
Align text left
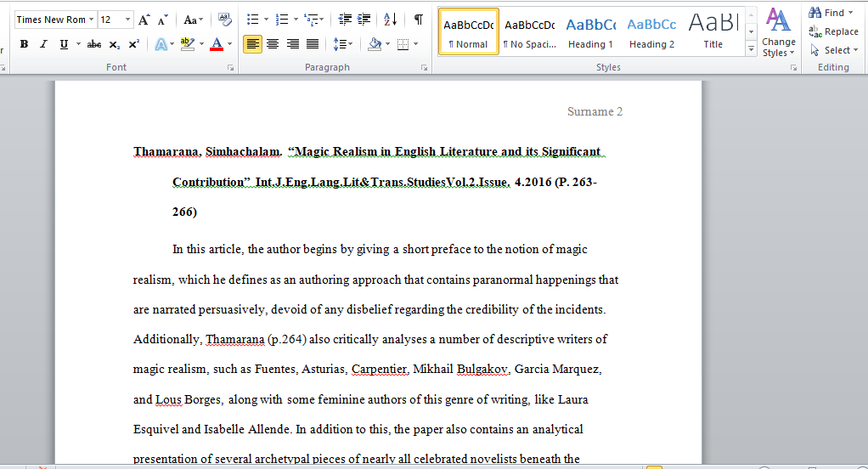coord(252,43)
